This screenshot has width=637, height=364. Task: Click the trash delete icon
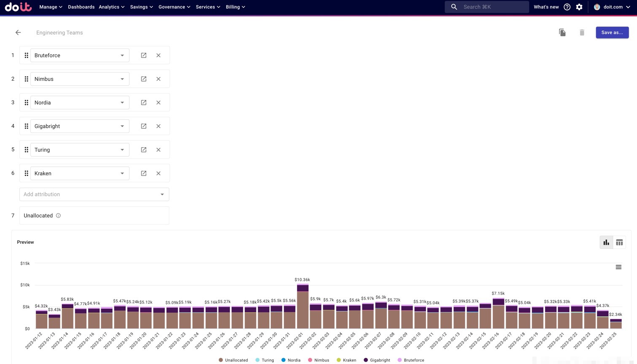click(x=582, y=32)
